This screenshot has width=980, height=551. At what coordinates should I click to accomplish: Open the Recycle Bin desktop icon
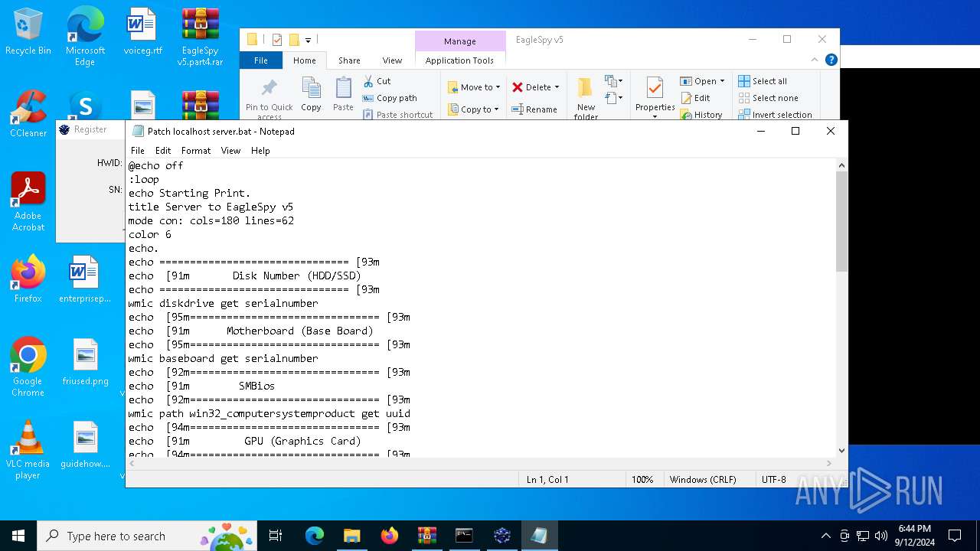[28, 32]
